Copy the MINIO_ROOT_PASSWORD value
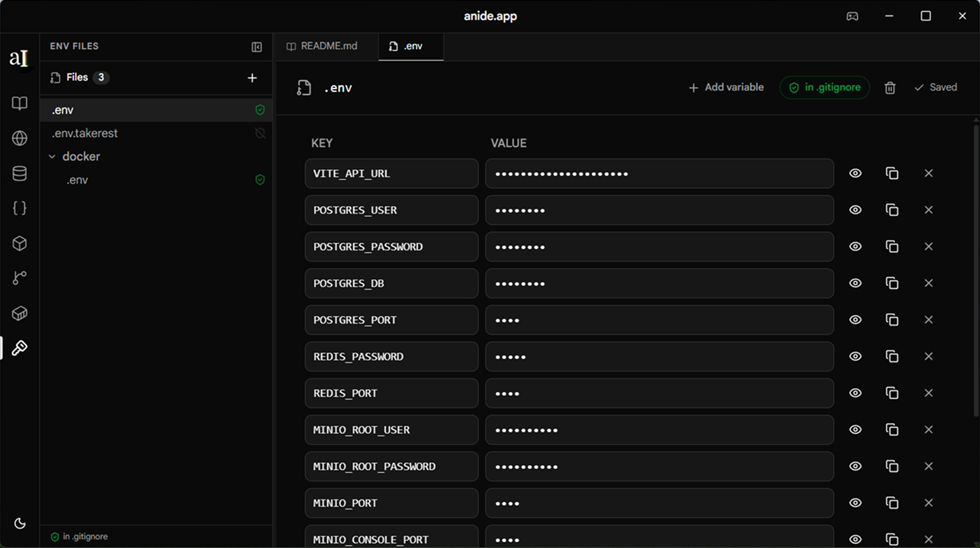 click(892, 466)
